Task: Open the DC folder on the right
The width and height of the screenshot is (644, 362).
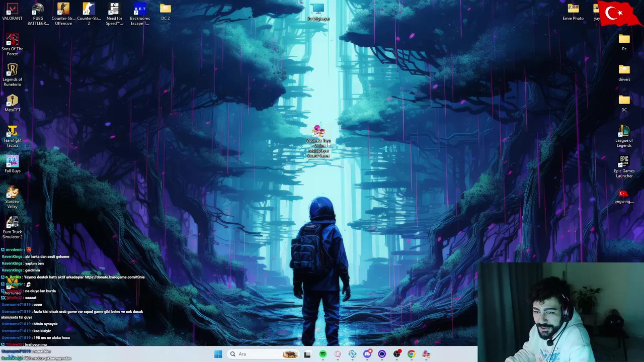Action: [x=624, y=103]
